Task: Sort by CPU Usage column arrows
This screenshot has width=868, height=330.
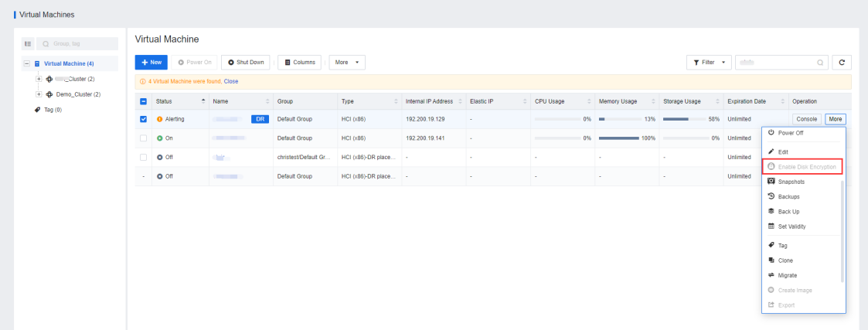Action: (x=589, y=101)
